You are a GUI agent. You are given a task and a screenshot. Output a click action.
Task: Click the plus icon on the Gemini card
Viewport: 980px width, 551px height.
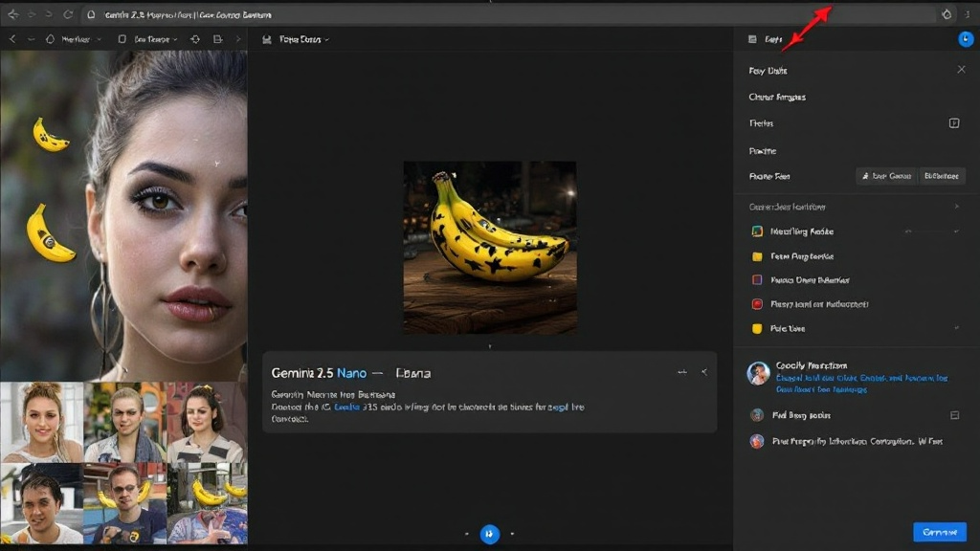click(681, 372)
